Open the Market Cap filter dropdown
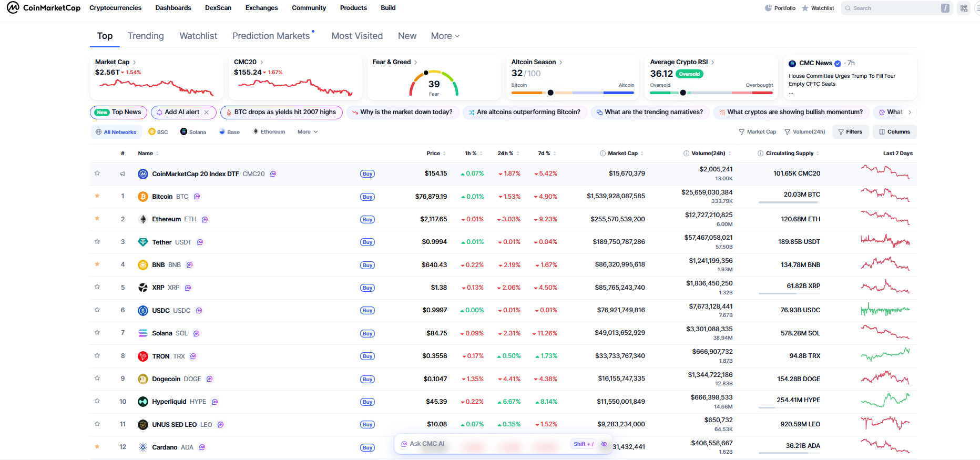 click(x=758, y=132)
